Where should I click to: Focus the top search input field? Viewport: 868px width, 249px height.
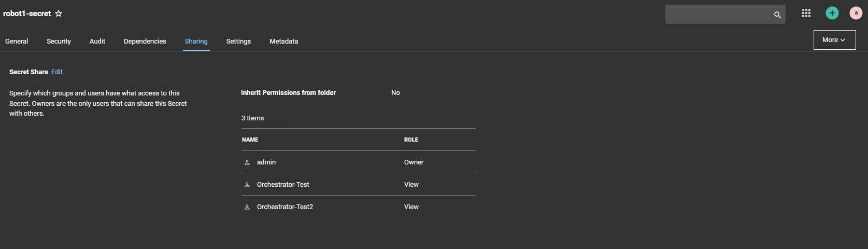[x=719, y=15]
